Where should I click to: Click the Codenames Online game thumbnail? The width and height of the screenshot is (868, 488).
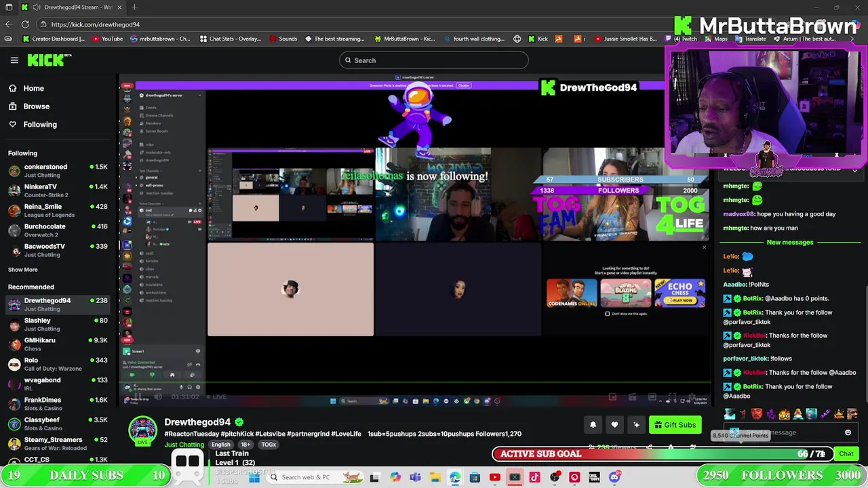tap(572, 293)
